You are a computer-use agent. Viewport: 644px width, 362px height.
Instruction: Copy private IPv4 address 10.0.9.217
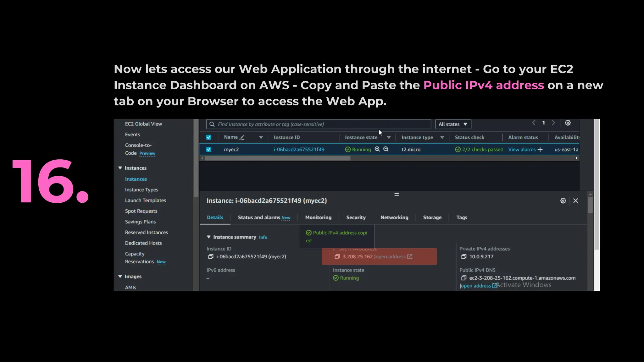coord(464,257)
